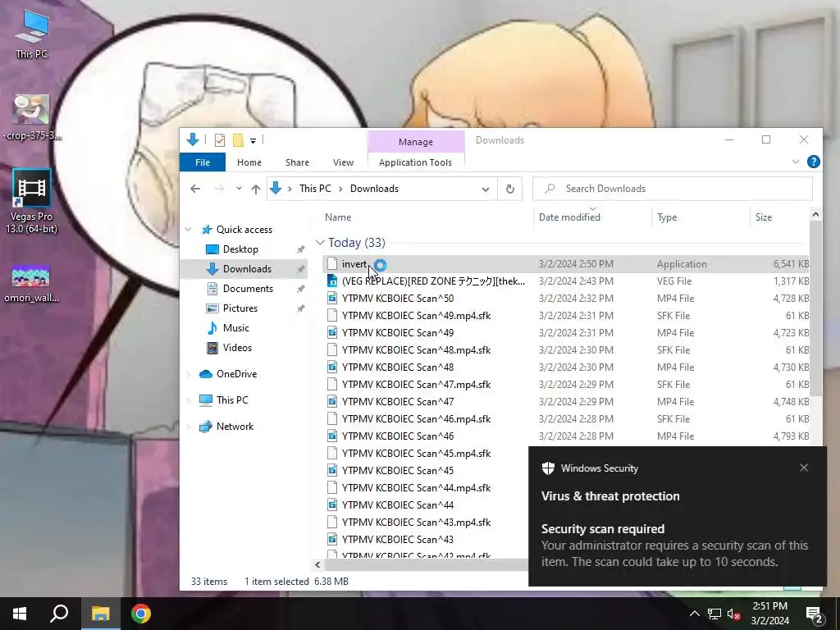840x630 pixels.
Task: Select YTPMV KCBOIEC Scan^49.mp4.sfk file
Action: 565,316
